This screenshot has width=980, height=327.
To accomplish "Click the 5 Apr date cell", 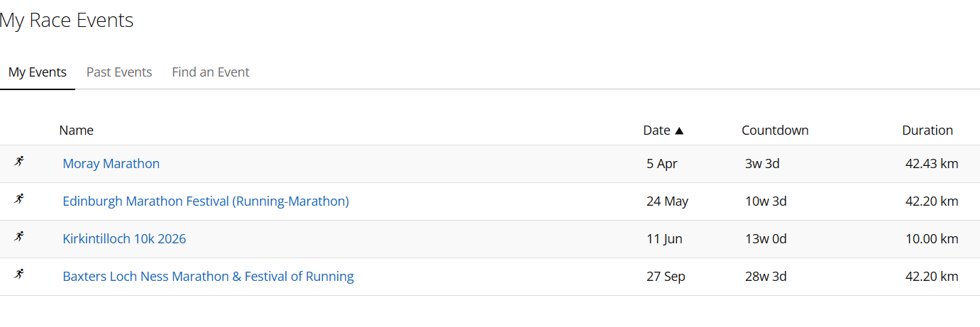I will [662, 164].
